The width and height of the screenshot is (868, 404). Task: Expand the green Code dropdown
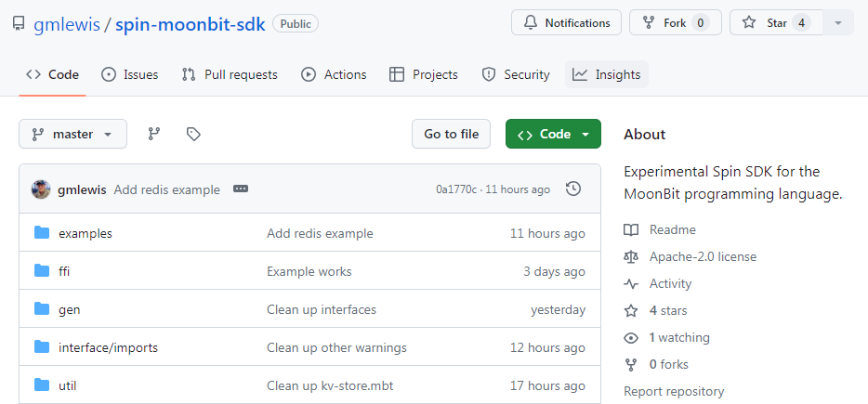(x=553, y=134)
